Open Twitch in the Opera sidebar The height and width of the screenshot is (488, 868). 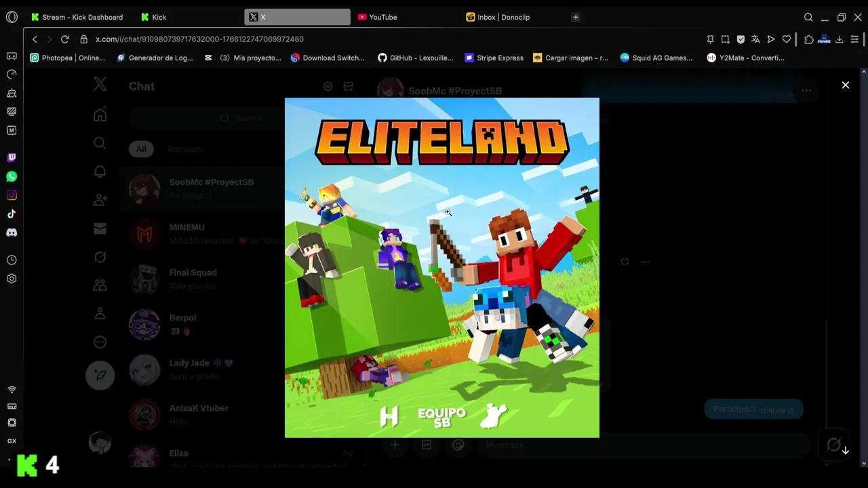[x=12, y=158]
